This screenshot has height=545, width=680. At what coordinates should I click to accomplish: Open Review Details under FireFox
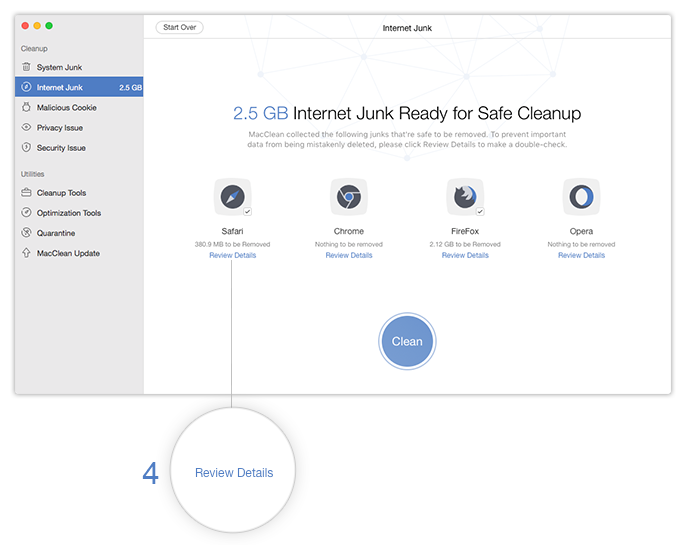tap(465, 255)
